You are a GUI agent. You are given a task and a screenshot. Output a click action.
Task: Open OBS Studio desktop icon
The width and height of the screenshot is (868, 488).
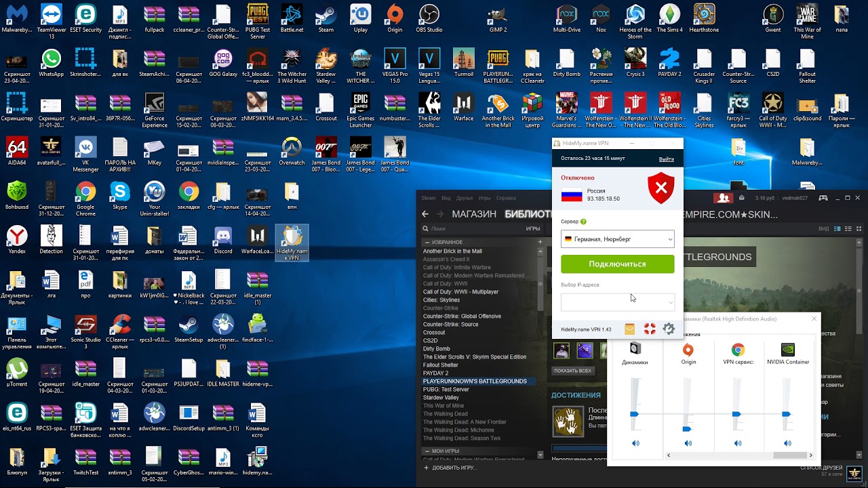pyautogui.click(x=429, y=19)
